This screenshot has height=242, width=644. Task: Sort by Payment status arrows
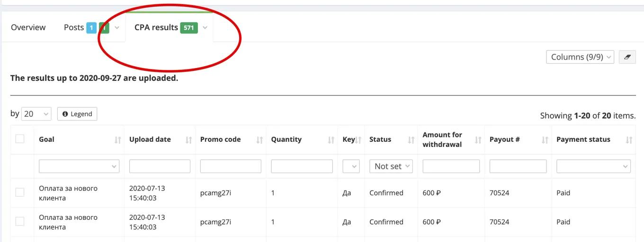tap(629, 140)
